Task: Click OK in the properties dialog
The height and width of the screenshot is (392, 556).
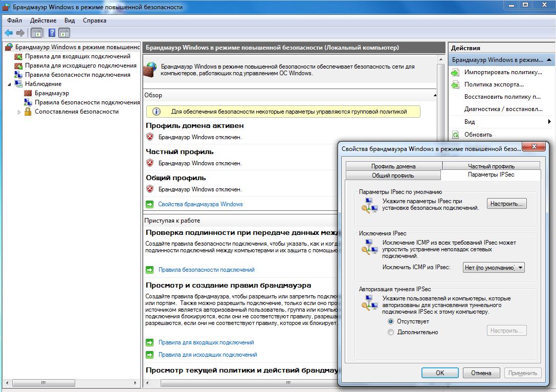Action: (440, 373)
